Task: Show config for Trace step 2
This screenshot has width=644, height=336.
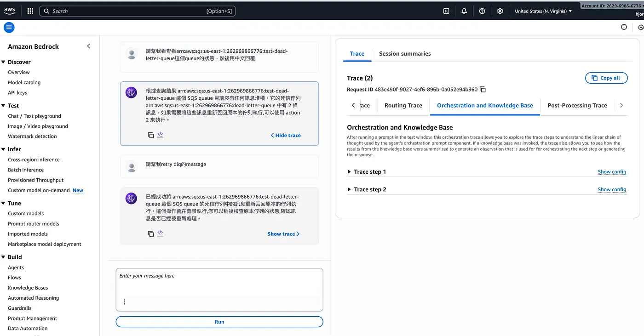Action: click(x=612, y=189)
